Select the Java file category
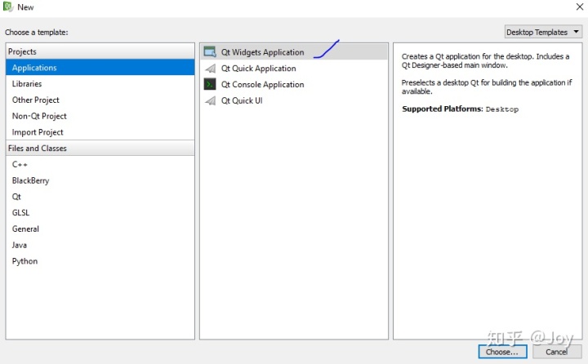 pyautogui.click(x=100, y=245)
